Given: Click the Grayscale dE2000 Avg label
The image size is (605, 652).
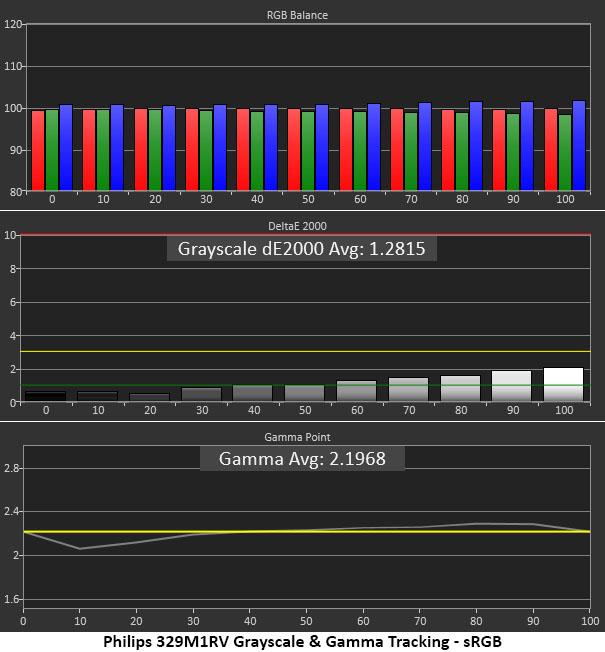Looking at the screenshot, I should pyautogui.click(x=301, y=249).
